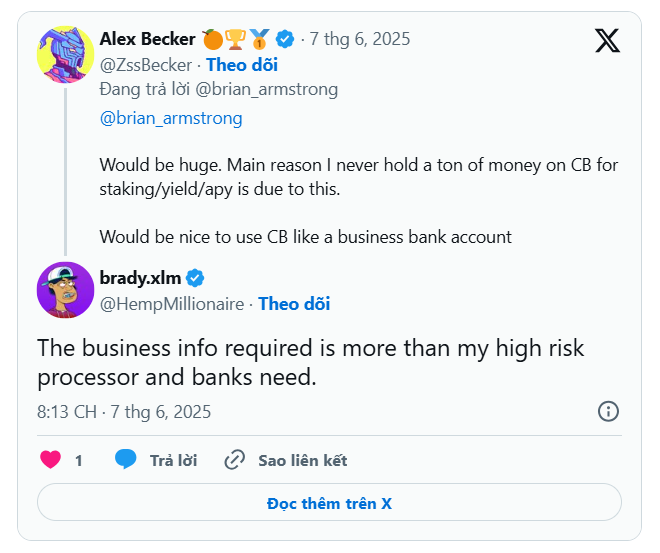Open Alex Becker's profile avatar

click(66, 54)
